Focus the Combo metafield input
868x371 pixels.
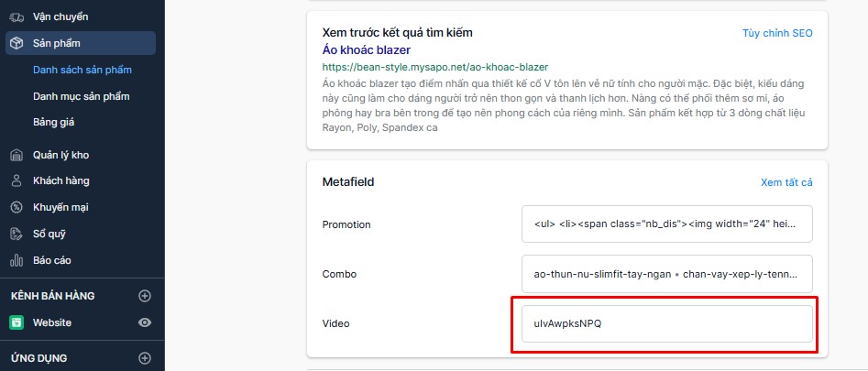click(x=667, y=274)
